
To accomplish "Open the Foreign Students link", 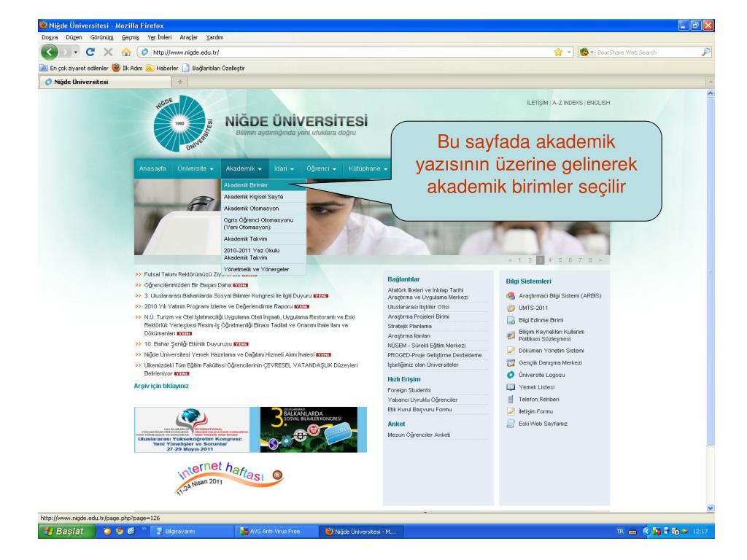I will tap(409, 390).
